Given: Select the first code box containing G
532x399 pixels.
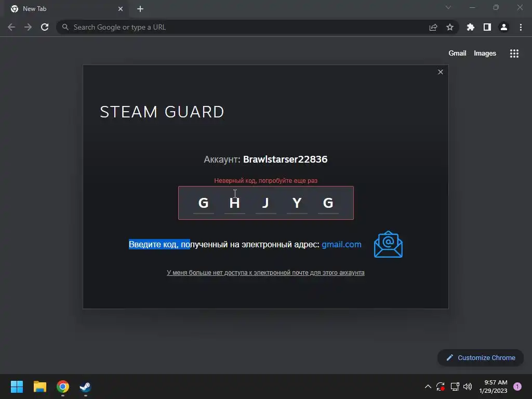Looking at the screenshot, I should [203, 203].
